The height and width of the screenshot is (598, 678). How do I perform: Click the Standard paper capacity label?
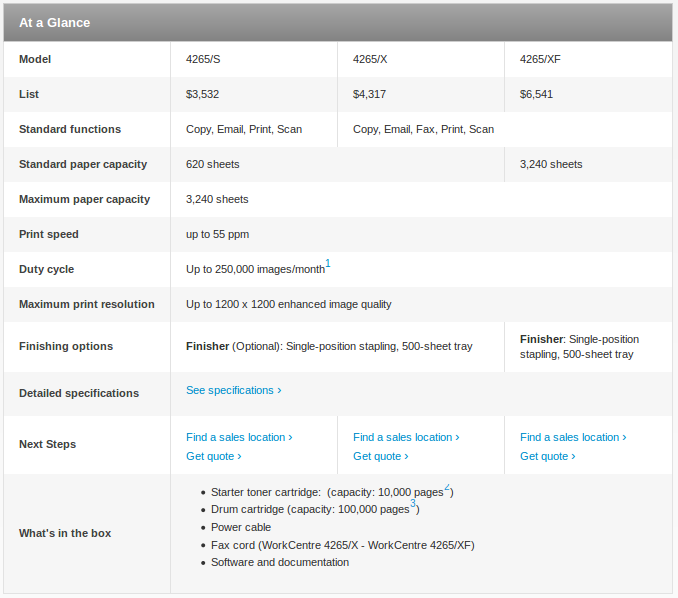coord(83,164)
